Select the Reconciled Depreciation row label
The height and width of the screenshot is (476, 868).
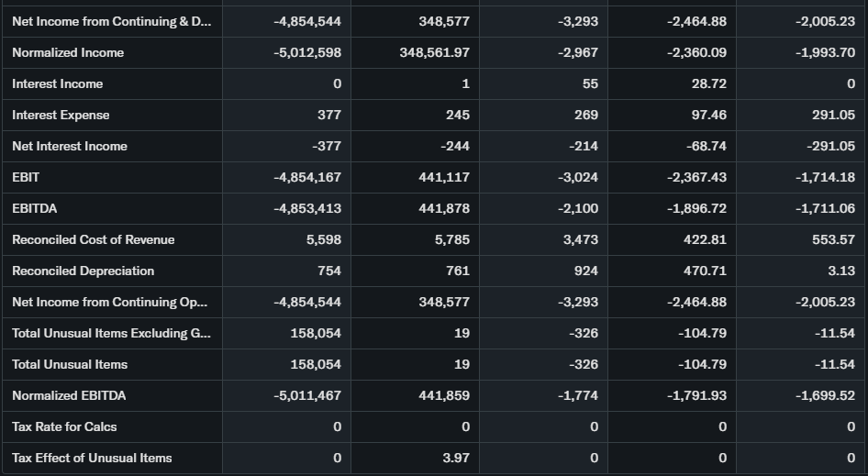pyautogui.click(x=83, y=271)
